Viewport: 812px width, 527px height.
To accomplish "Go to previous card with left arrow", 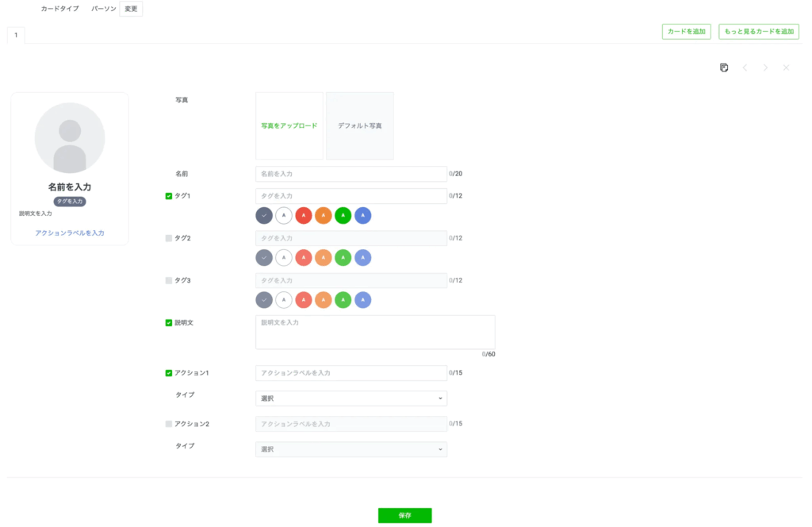I will (745, 68).
